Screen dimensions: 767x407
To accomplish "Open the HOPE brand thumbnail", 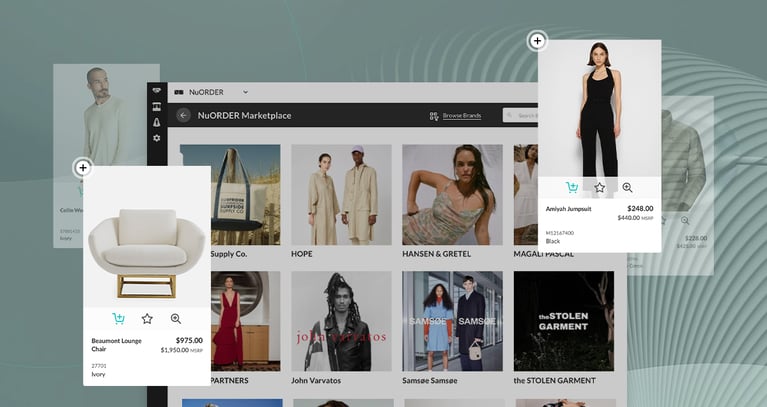I will coord(341,195).
